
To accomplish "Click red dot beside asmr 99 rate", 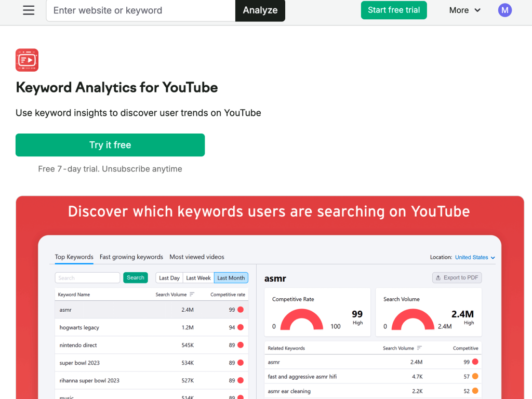I will (241, 310).
